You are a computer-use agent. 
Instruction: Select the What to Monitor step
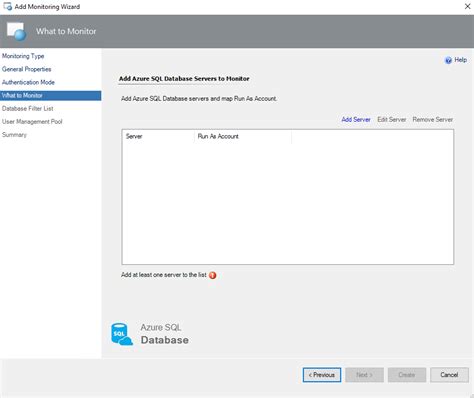(51, 96)
